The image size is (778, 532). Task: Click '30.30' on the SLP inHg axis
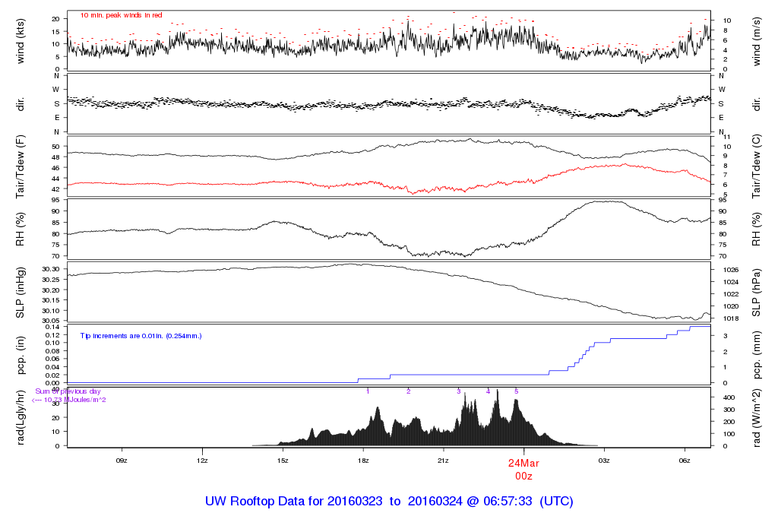tap(51, 269)
